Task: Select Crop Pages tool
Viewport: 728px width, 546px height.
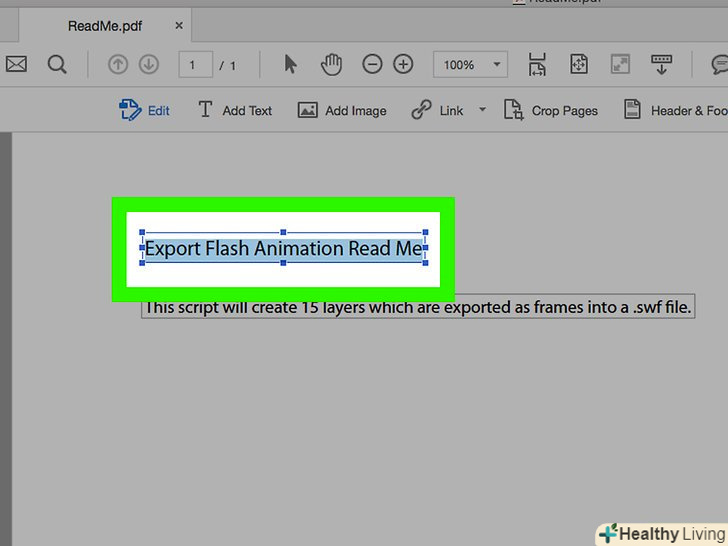Action: pyautogui.click(x=551, y=110)
